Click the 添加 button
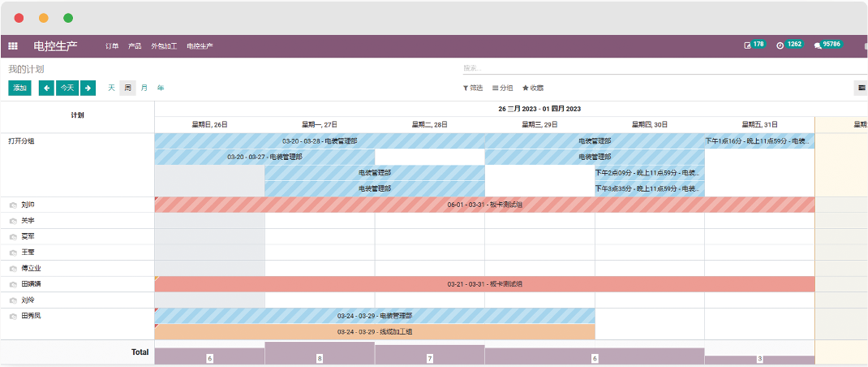This screenshot has width=868, height=367. tap(19, 88)
